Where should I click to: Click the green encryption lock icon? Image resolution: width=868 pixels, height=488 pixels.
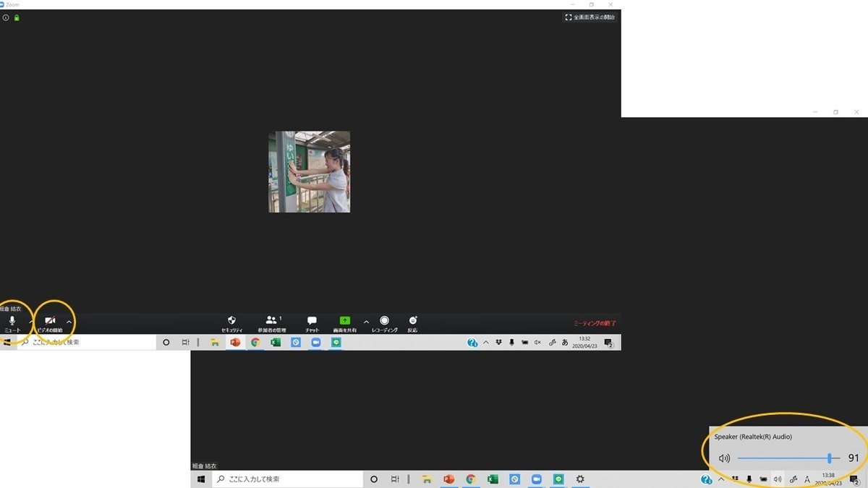tap(17, 17)
